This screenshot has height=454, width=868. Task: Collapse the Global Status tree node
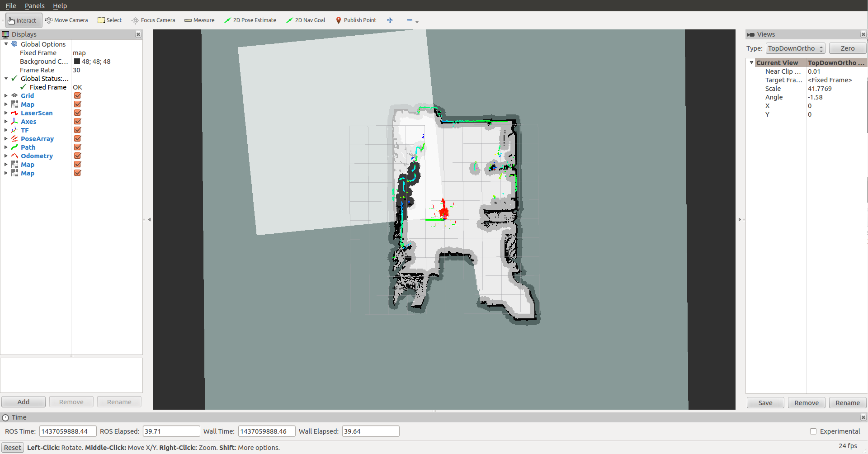tap(6, 78)
